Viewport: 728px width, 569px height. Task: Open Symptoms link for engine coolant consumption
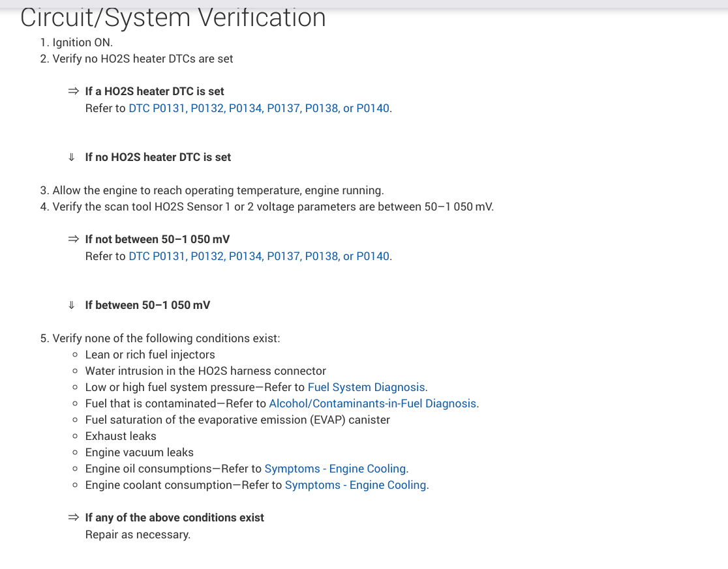pyautogui.click(x=356, y=485)
